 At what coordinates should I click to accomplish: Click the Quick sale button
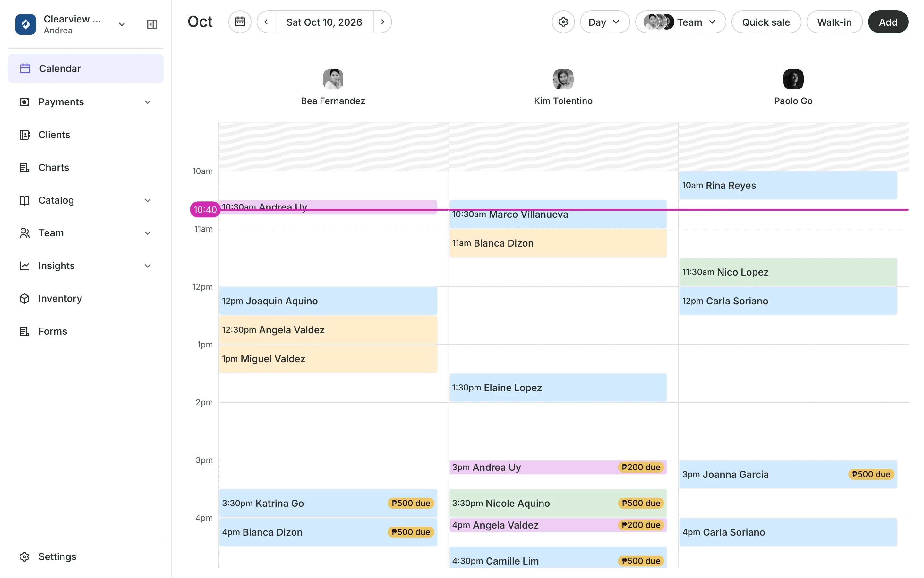point(766,22)
